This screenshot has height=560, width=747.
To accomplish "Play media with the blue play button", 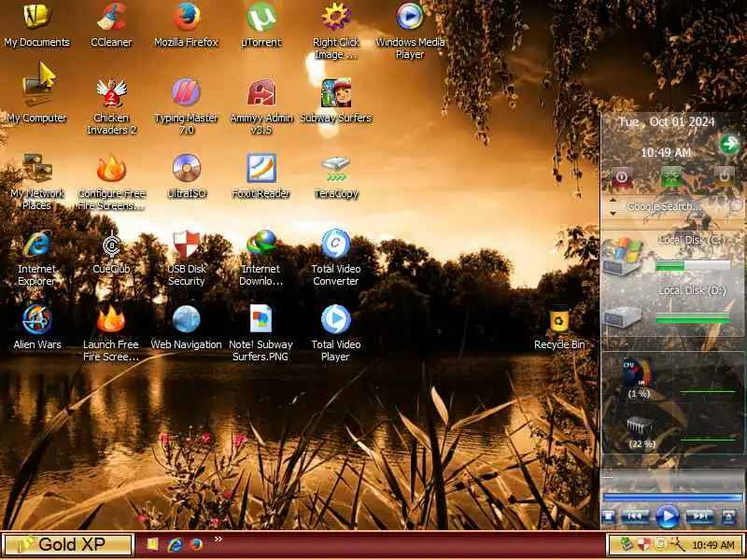I will pyautogui.click(x=668, y=516).
